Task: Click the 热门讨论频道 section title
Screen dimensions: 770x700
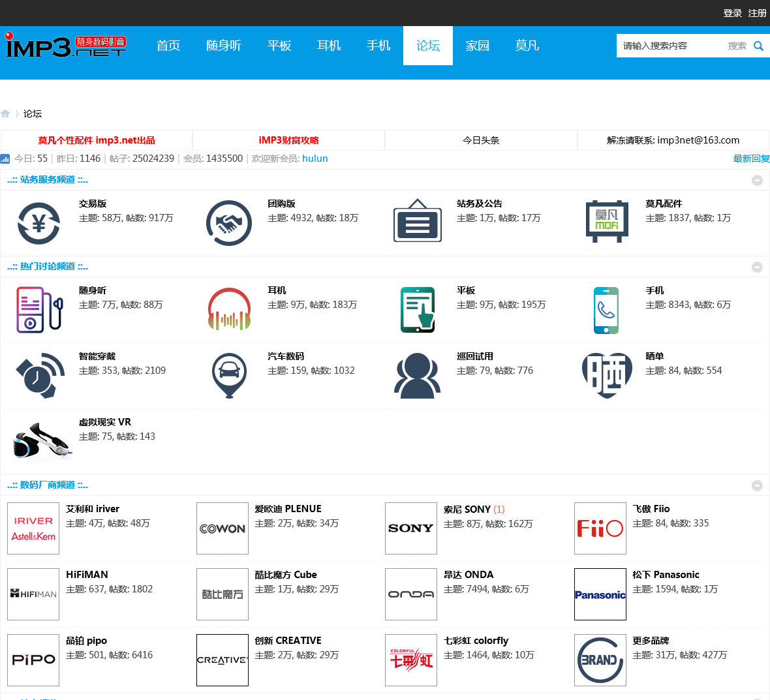Action: point(48,267)
